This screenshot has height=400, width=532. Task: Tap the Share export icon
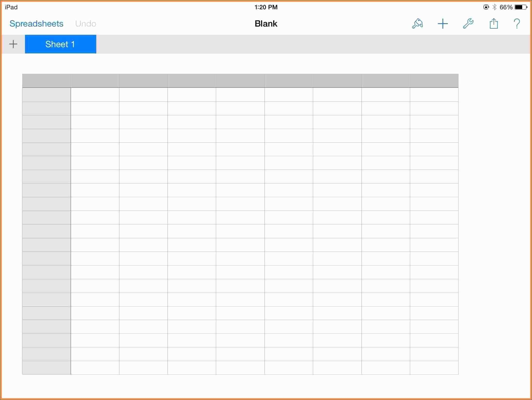pos(493,23)
